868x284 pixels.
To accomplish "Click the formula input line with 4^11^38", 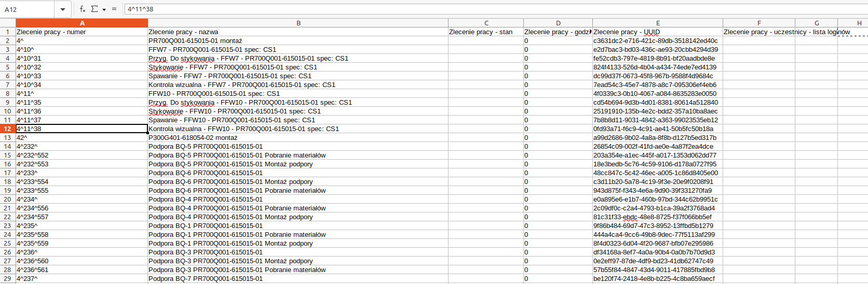I will pyautogui.click(x=467, y=9).
